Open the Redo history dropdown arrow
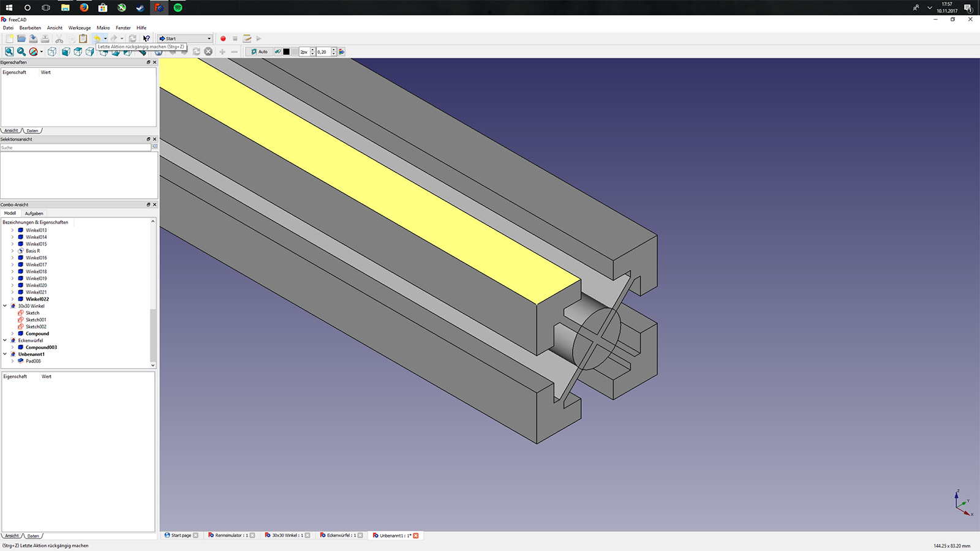Screen dimensions: 980x551 tap(122, 39)
